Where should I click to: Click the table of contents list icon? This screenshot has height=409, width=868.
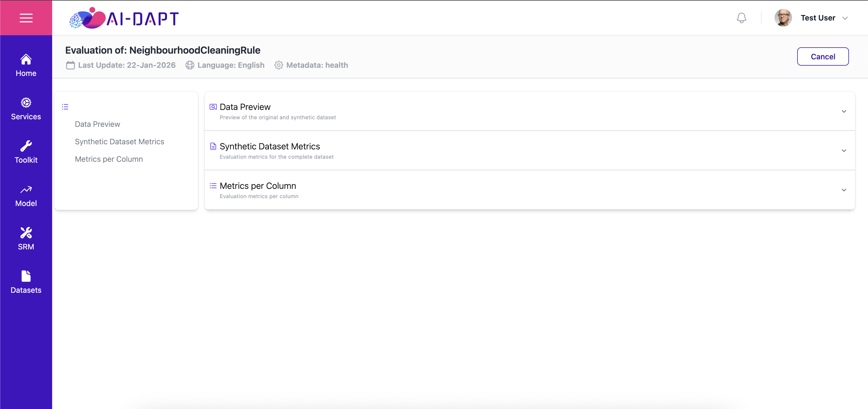pyautogui.click(x=65, y=107)
